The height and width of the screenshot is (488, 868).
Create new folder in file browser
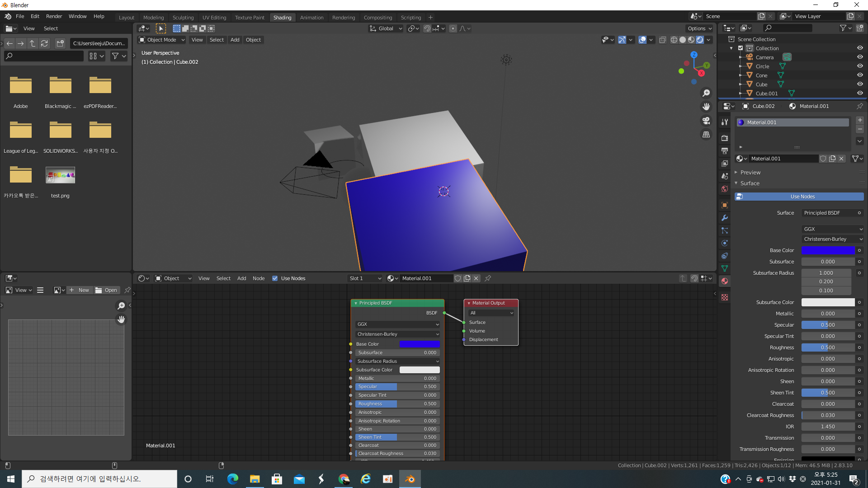60,43
